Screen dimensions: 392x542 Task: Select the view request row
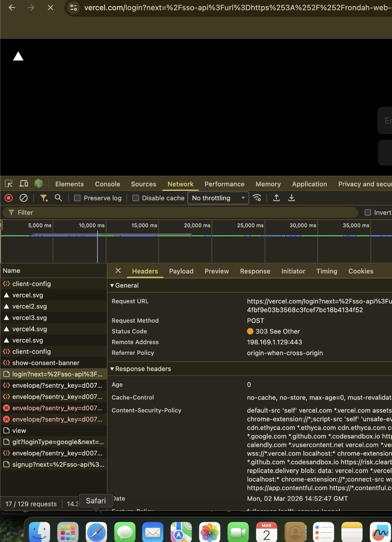click(x=53, y=430)
